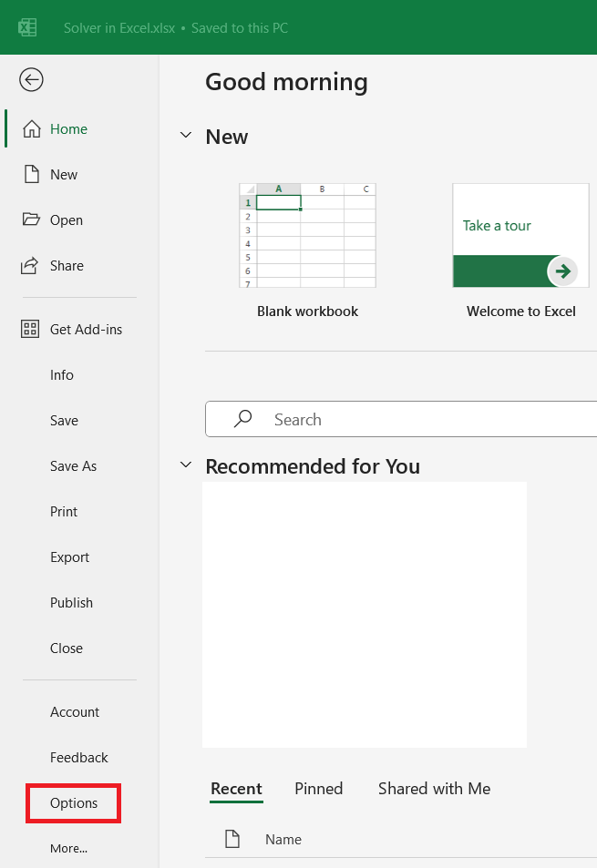Screen dimensions: 597x868
Task: Click the magnifier icon in the search box
Action: pos(242,418)
